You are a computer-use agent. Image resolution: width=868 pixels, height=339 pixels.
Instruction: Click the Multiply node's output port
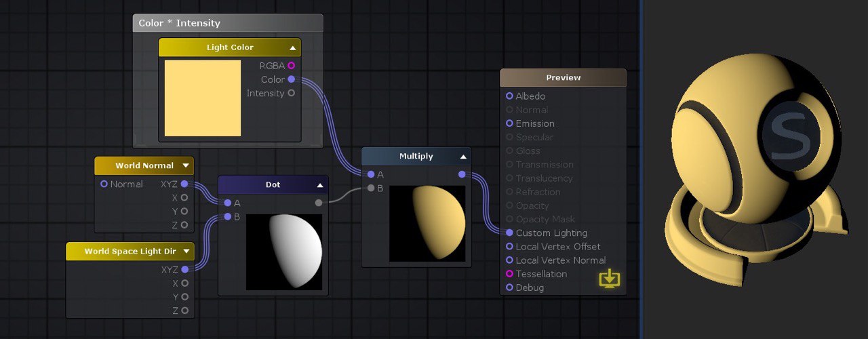tap(462, 174)
